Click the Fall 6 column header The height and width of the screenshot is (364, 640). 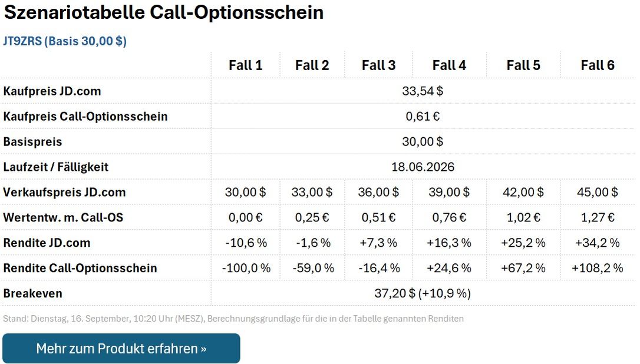click(598, 65)
